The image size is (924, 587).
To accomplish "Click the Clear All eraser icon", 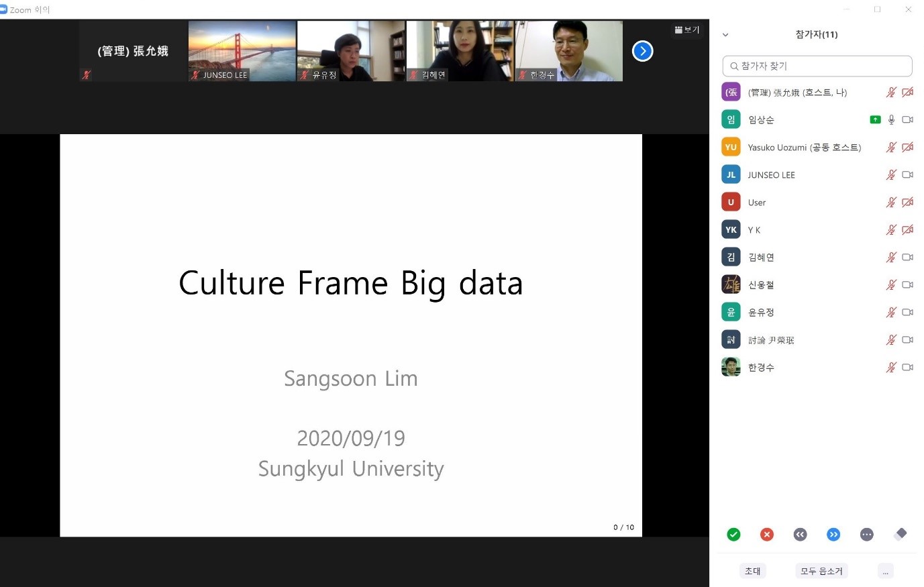I will (x=901, y=533).
